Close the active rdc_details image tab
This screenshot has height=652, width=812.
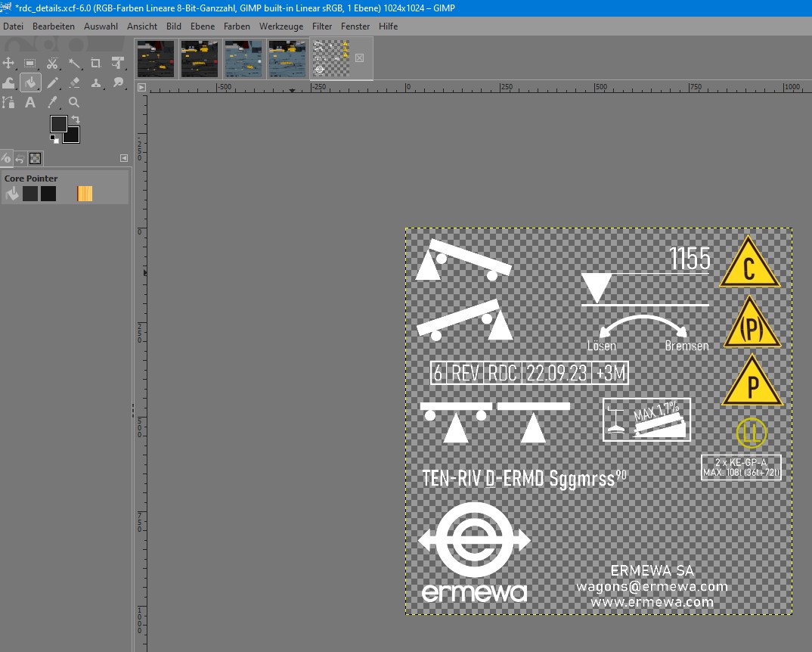click(359, 57)
